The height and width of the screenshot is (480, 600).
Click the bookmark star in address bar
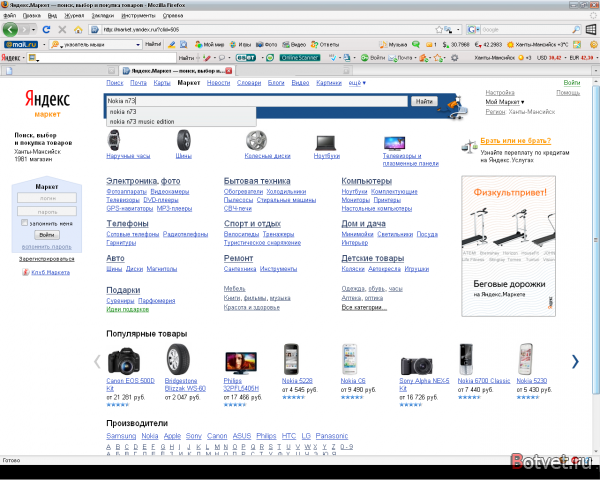[x=439, y=29]
